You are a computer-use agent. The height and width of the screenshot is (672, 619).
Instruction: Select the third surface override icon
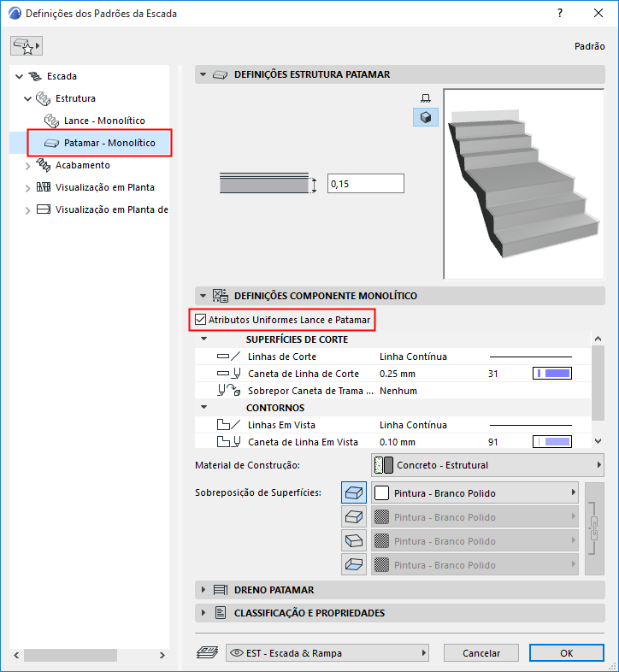[x=354, y=541]
